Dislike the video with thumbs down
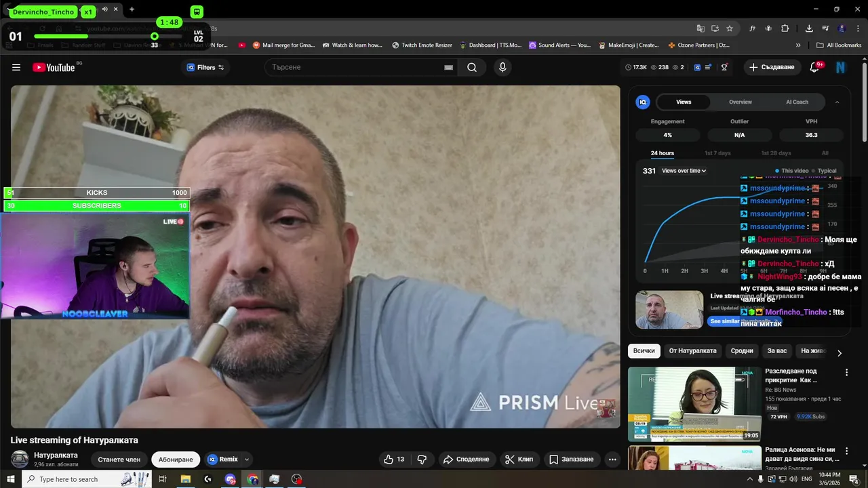This screenshot has height=488, width=868. [422, 460]
